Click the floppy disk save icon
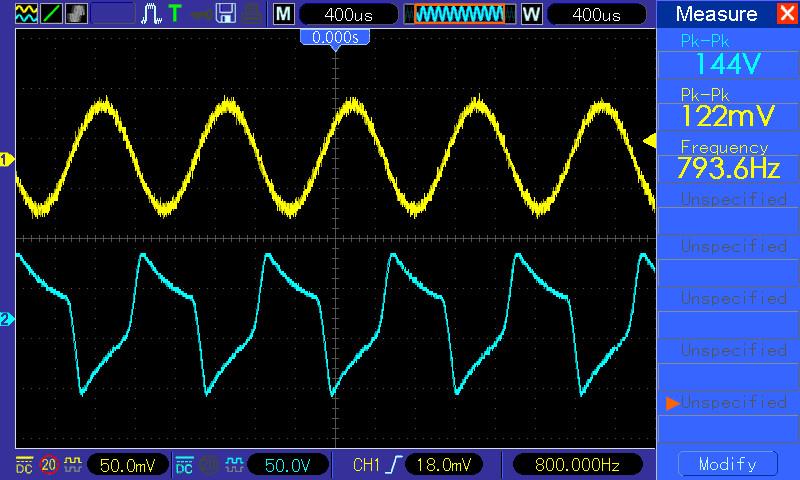800x480 pixels. click(227, 14)
